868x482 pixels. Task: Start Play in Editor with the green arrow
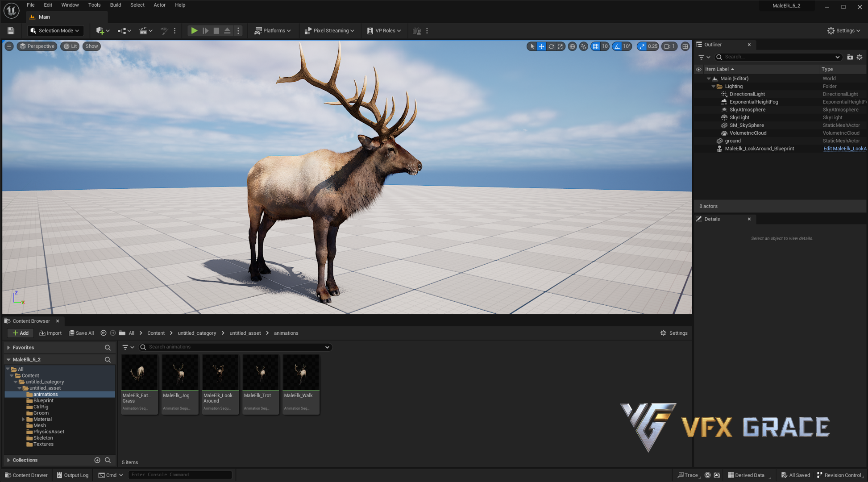pyautogui.click(x=194, y=31)
